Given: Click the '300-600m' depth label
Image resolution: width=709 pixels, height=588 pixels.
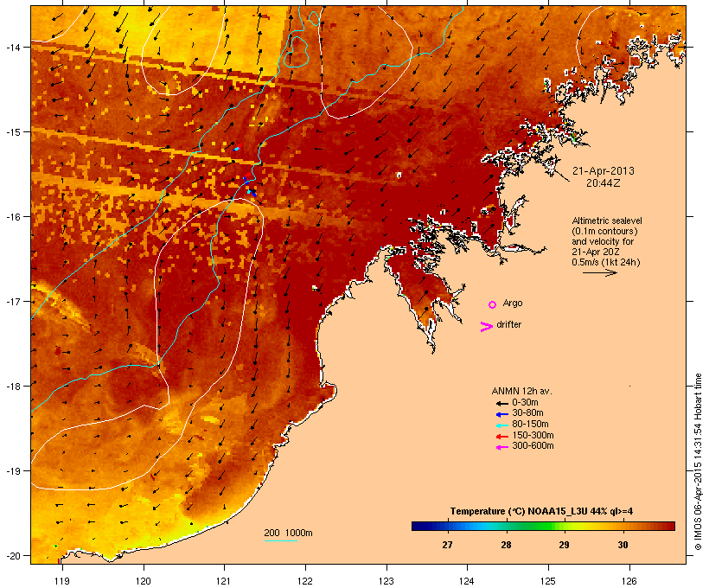Looking at the screenshot, I should coord(533,446).
